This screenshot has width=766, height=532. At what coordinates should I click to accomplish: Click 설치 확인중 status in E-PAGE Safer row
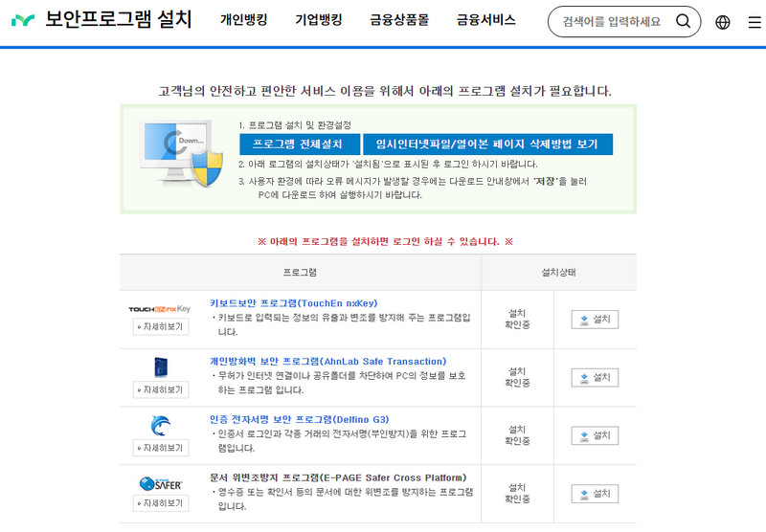(x=517, y=493)
